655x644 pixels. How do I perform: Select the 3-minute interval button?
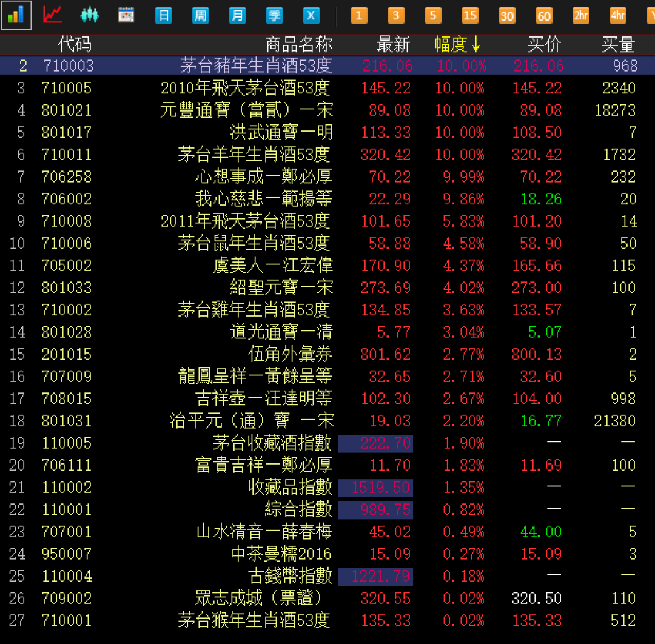pyautogui.click(x=395, y=15)
